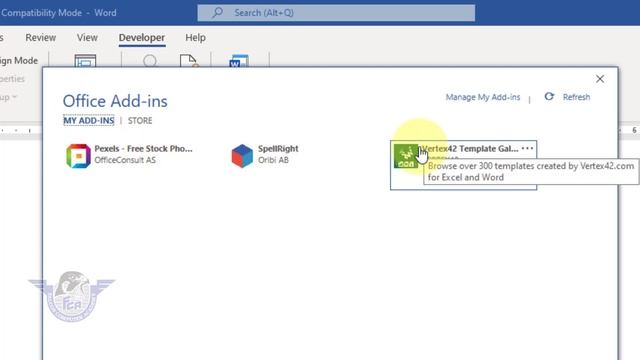
Task: Click the document page icon in ribbon
Action: tap(189, 61)
